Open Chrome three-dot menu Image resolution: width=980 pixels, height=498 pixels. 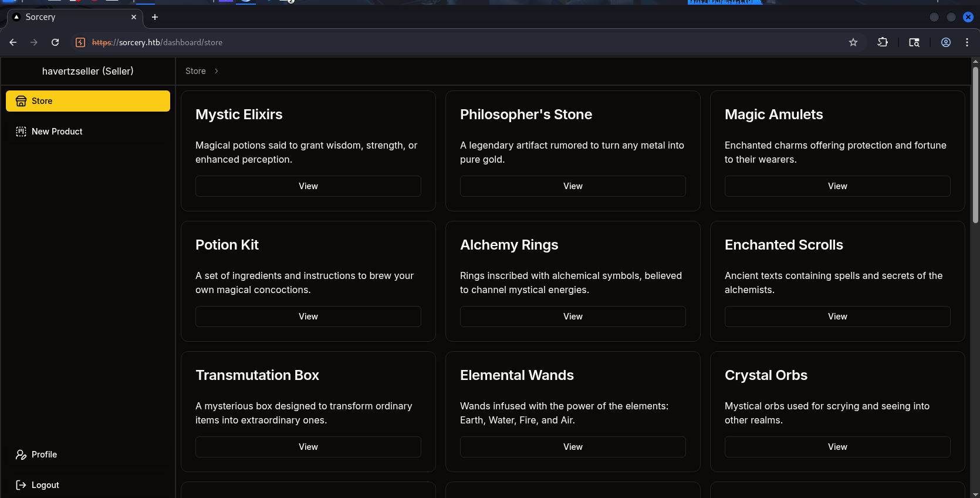[967, 42]
